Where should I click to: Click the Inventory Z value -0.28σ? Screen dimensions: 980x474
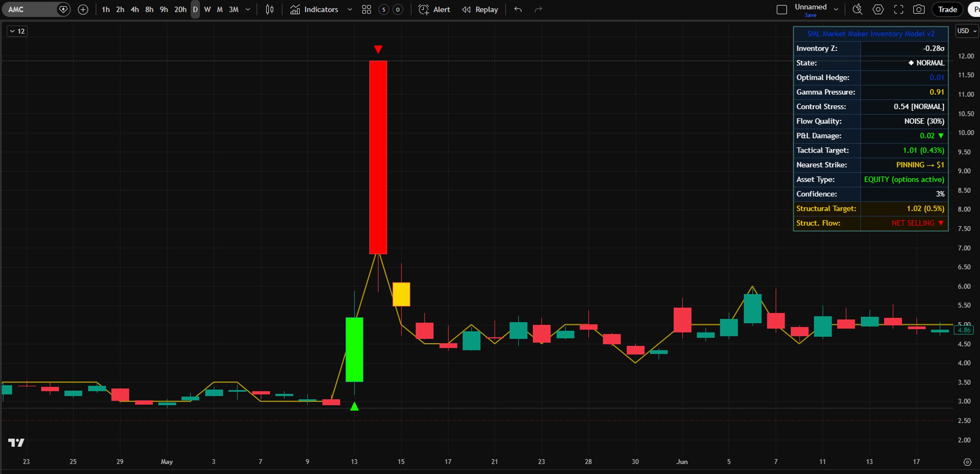pyautogui.click(x=933, y=49)
